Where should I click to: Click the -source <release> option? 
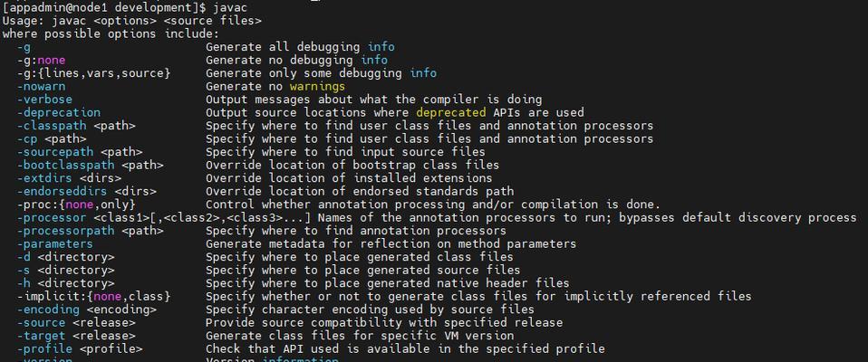(x=76, y=323)
